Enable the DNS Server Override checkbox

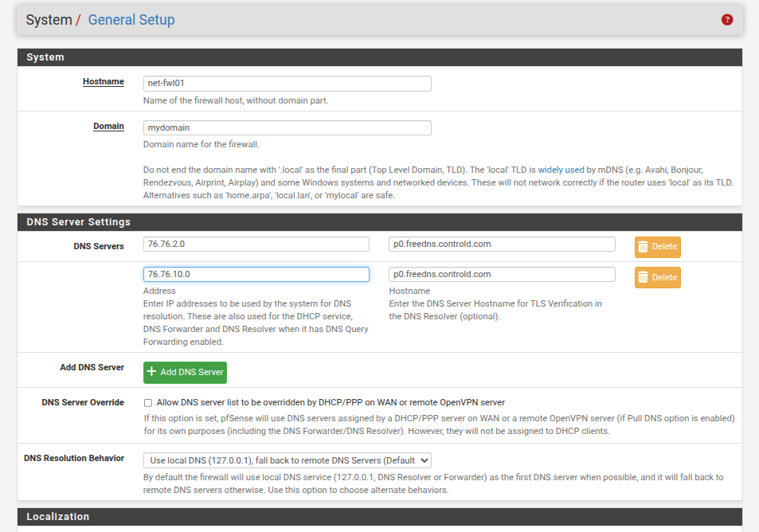pyautogui.click(x=147, y=403)
